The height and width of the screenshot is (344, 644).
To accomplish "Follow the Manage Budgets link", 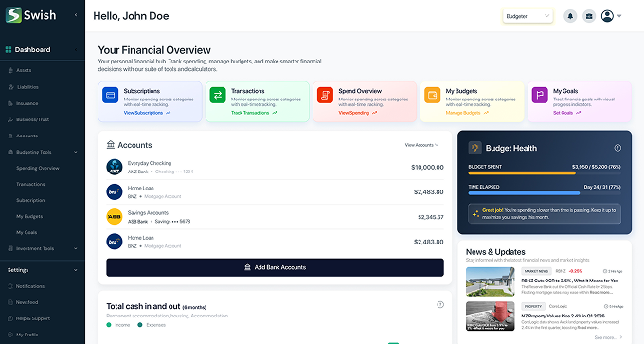I will pos(467,113).
